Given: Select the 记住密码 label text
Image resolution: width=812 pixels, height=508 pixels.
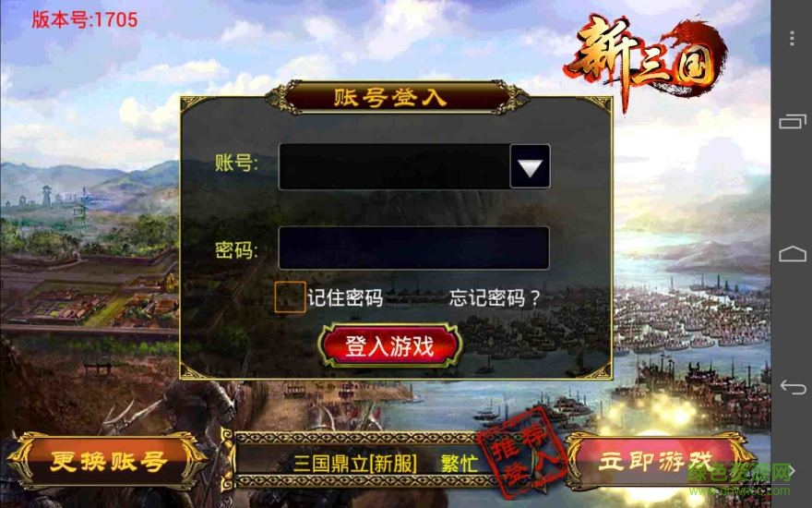Looking at the screenshot, I should coord(345,297).
